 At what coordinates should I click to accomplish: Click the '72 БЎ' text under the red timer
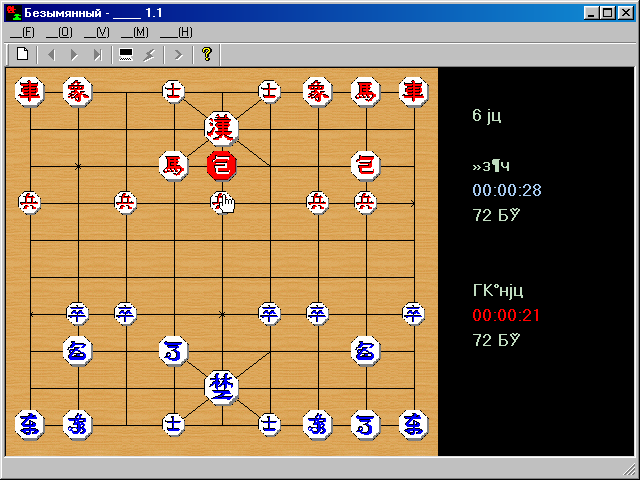click(497, 340)
